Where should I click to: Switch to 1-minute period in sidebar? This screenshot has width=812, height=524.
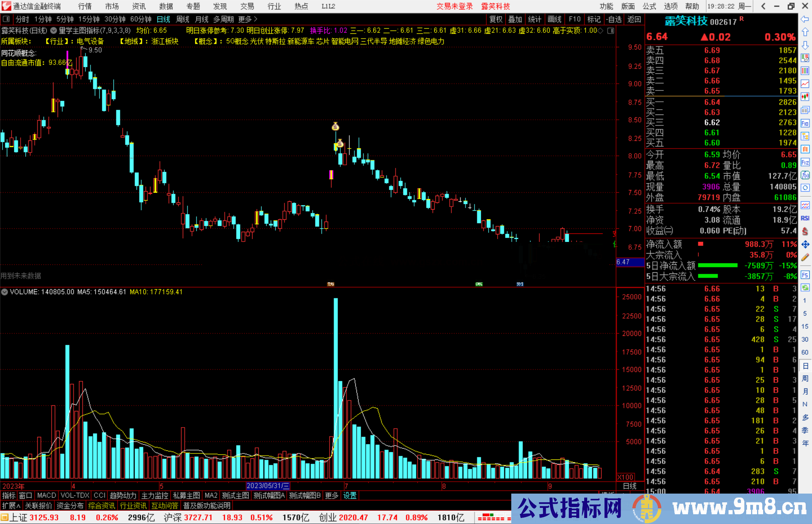(805, 301)
